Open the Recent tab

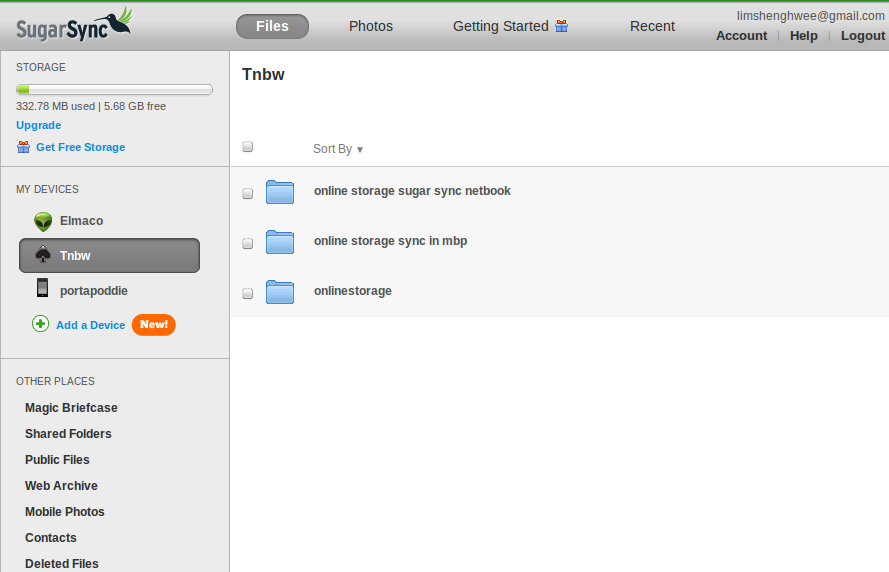652,27
